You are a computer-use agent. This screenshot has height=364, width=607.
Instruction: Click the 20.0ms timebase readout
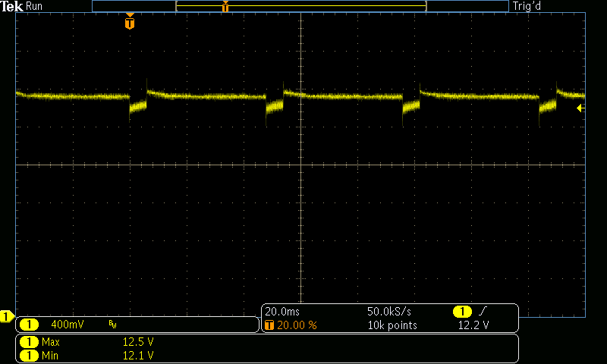[282, 312]
